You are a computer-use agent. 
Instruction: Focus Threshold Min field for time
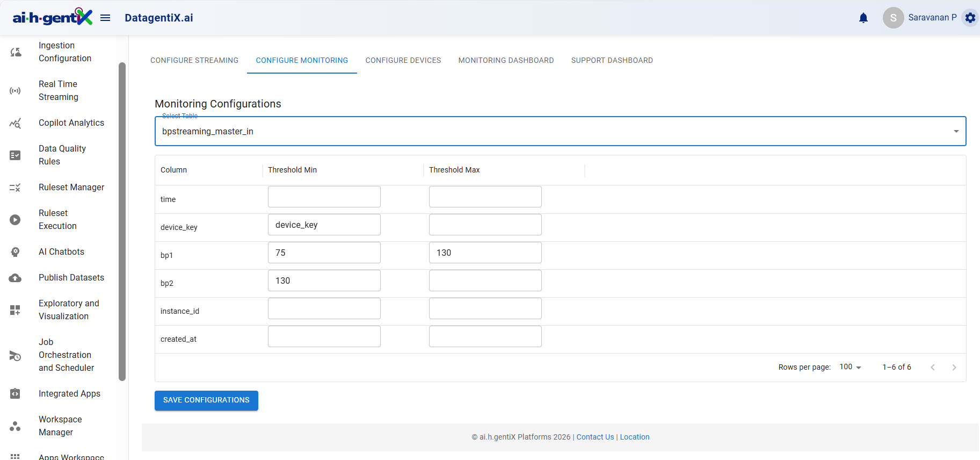(324, 197)
